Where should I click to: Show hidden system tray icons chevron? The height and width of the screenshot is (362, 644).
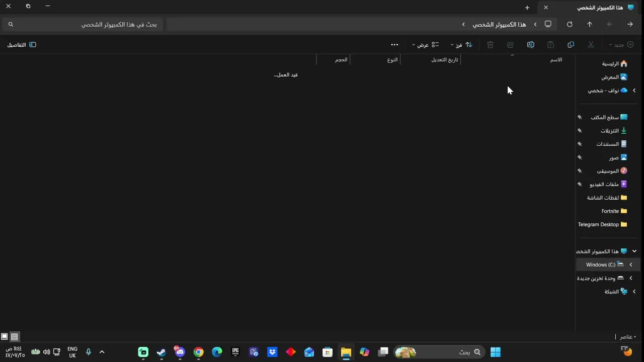(x=102, y=352)
